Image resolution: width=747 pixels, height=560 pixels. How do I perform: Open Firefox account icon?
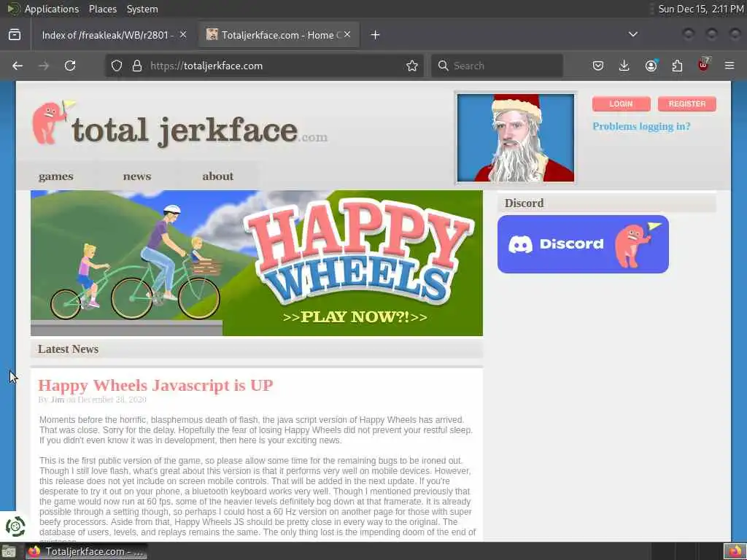[651, 66]
